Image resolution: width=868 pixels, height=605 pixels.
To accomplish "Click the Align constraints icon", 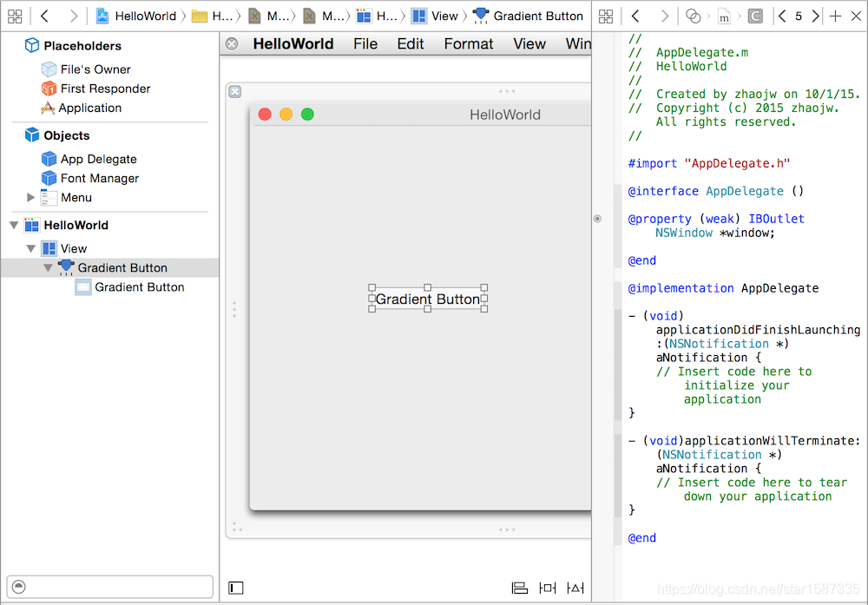I will click(x=519, y=588).
